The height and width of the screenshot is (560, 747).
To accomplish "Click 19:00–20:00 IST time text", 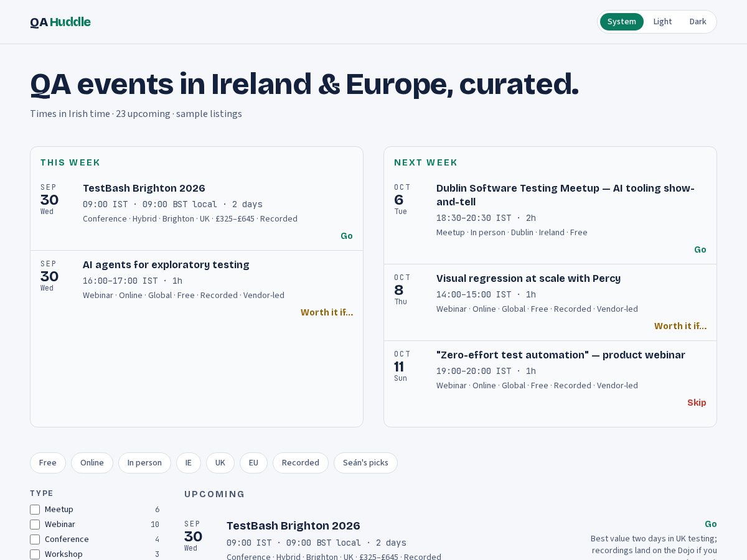I will click(486, 371).
